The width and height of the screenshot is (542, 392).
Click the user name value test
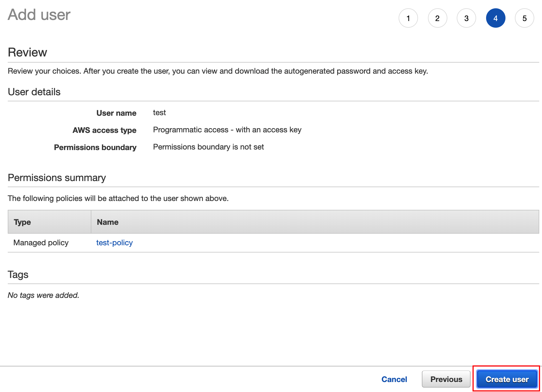[159, 113]
